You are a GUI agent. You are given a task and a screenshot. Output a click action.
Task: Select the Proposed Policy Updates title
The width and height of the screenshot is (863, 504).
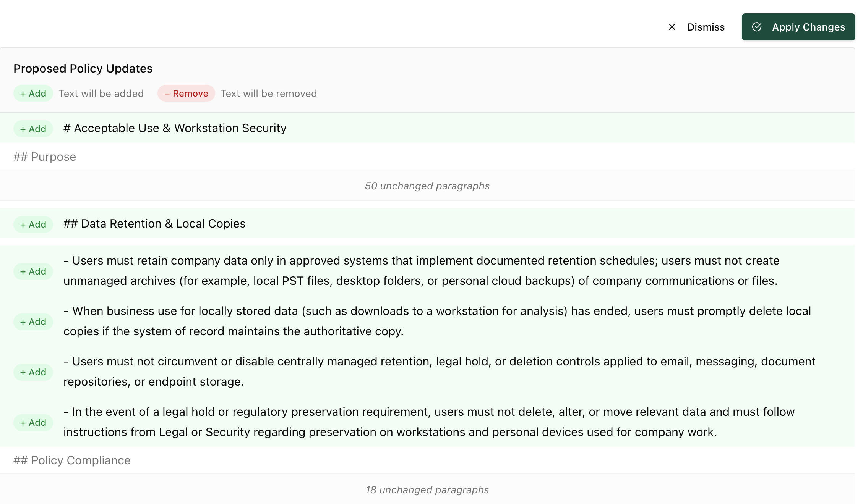83,68
